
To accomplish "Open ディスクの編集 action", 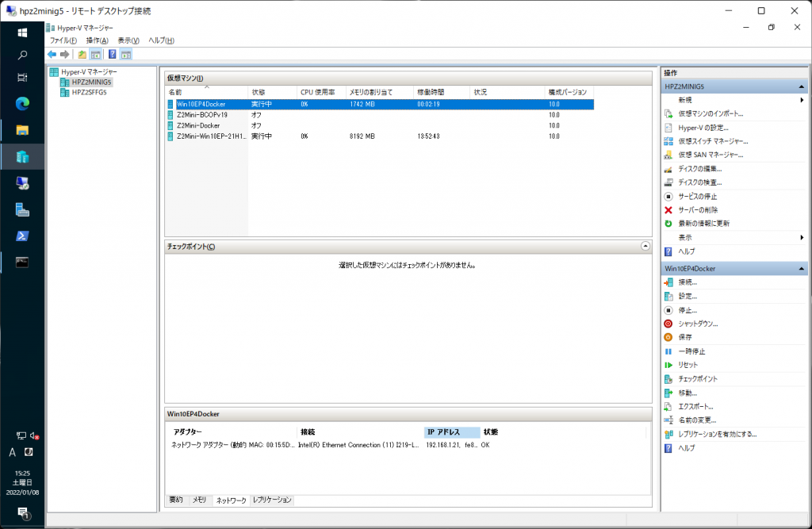I will pyautogui.click(x=699, y=169).
